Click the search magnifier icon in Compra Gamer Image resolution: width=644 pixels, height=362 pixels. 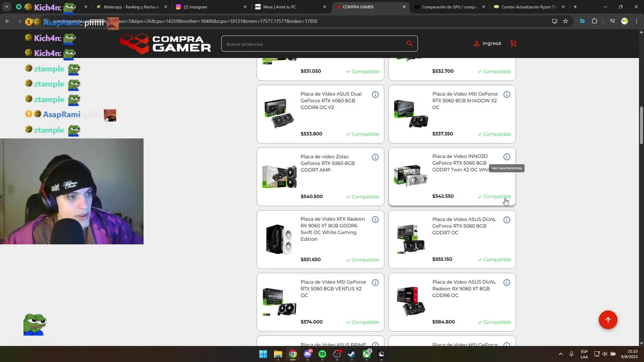pos(410,44)
